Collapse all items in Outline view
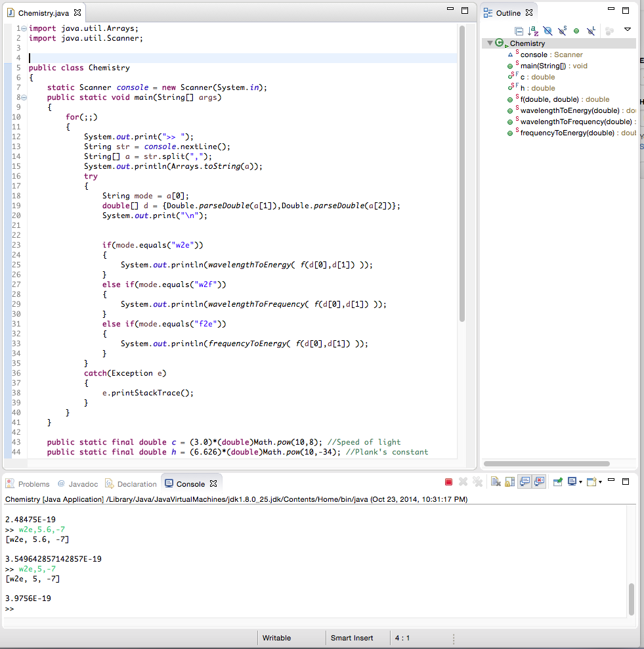The height and width of the screenshot is (649, 644). click(519, 31)
